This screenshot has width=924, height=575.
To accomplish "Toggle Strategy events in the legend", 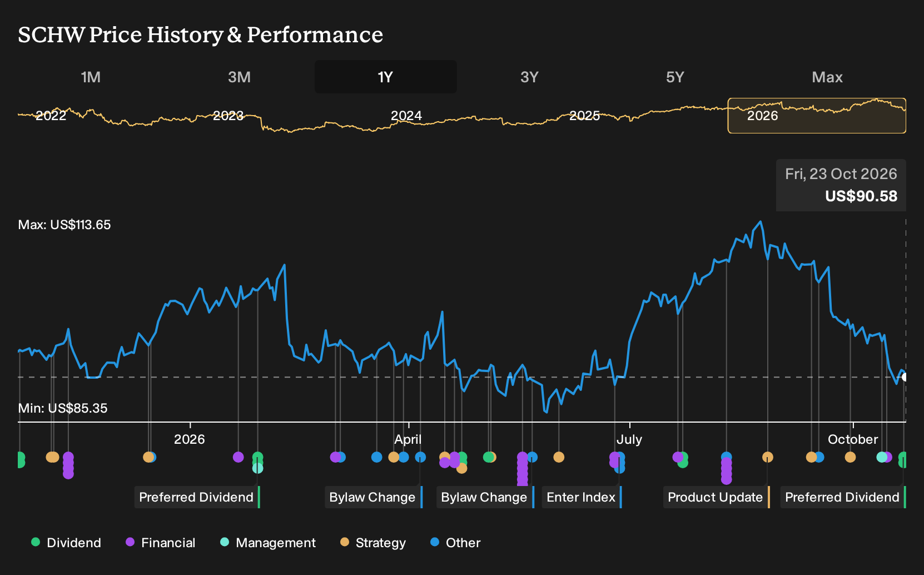I will coord(373,543).
